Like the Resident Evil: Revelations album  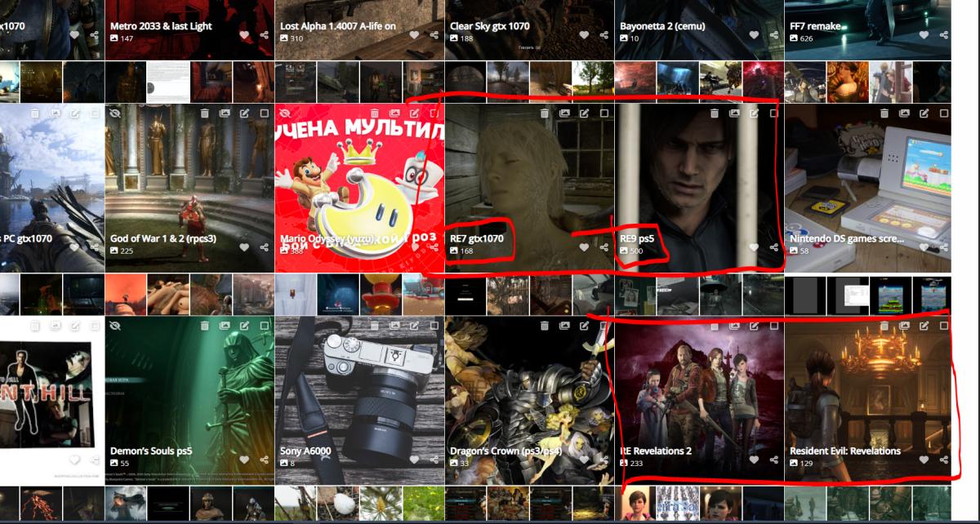[924, 460]
